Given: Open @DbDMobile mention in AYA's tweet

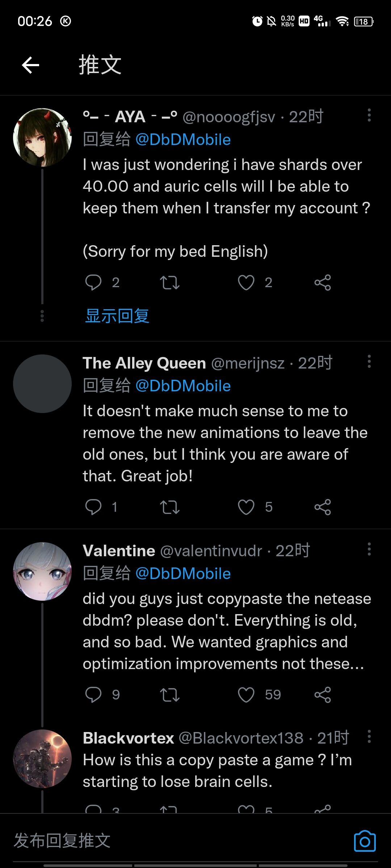Looking at the screenshot, I should tap(183, 140).
